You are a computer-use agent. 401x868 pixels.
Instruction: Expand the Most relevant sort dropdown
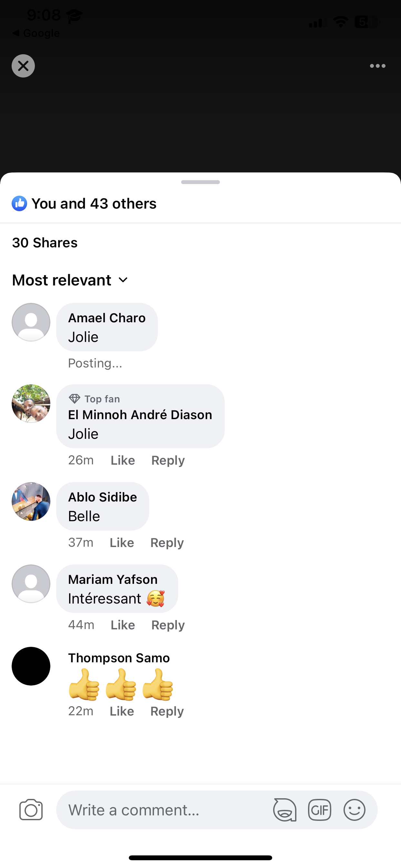(70, 280)
